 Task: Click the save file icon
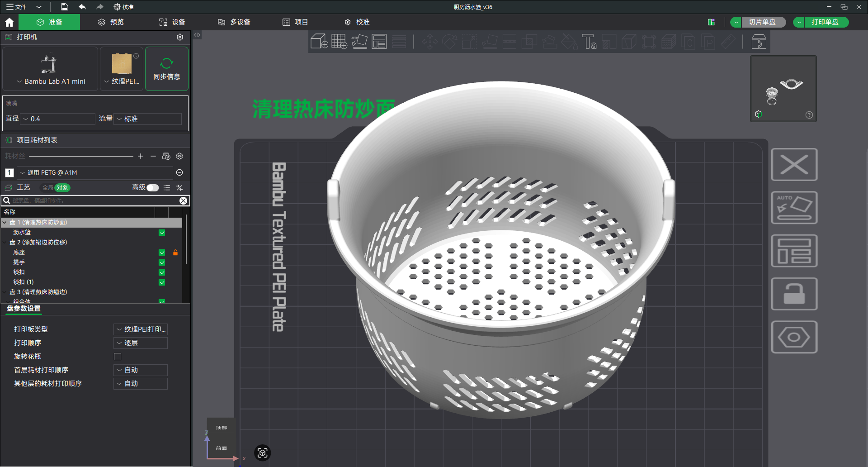[65, 7]
